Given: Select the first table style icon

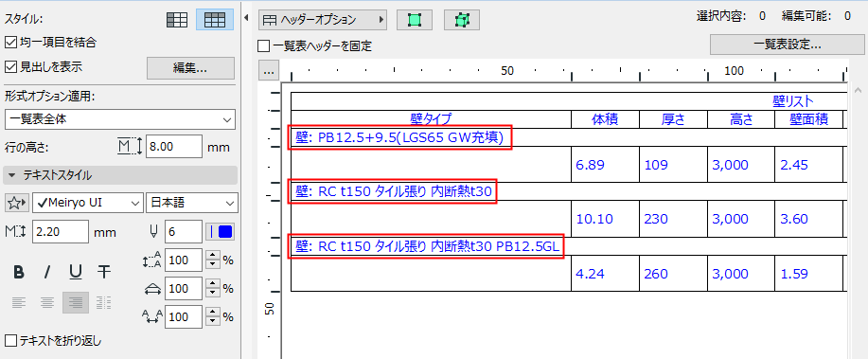Looking at the screenshot, I should coord(177,20).
